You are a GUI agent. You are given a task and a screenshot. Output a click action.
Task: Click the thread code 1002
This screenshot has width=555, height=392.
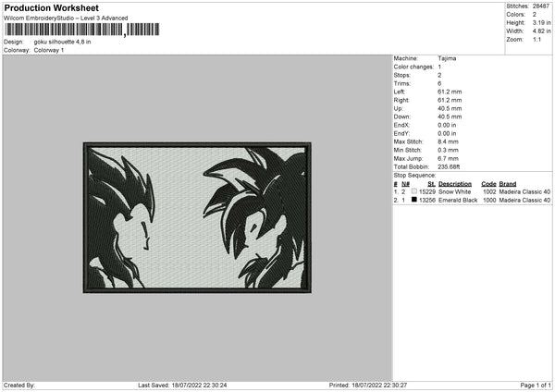(x=489, y=191)
